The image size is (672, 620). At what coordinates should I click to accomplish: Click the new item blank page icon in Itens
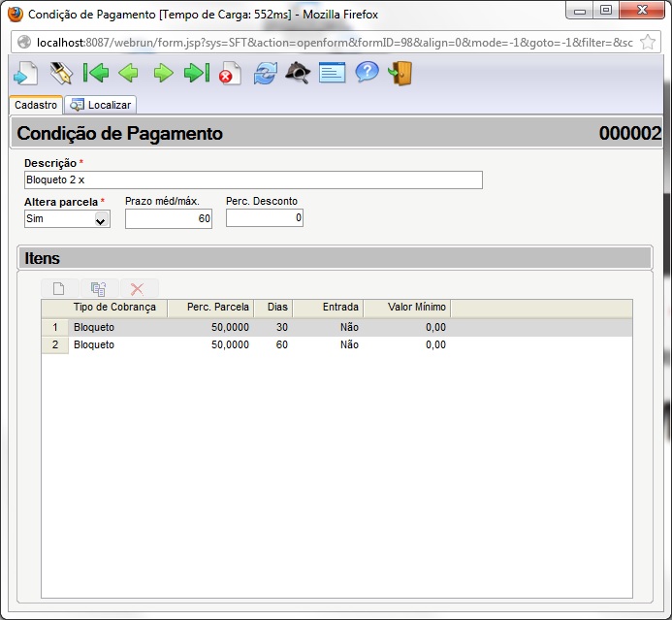point(59,288)
